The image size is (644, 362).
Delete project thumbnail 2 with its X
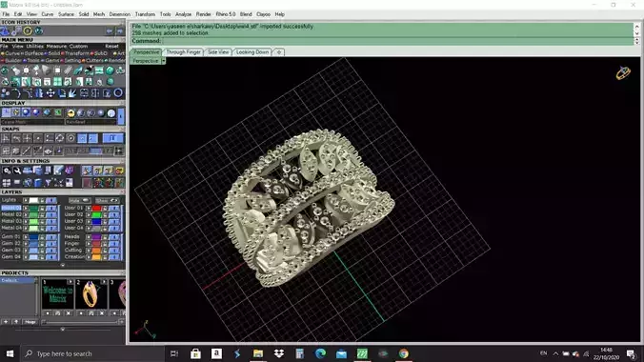[x=102, y=313]
